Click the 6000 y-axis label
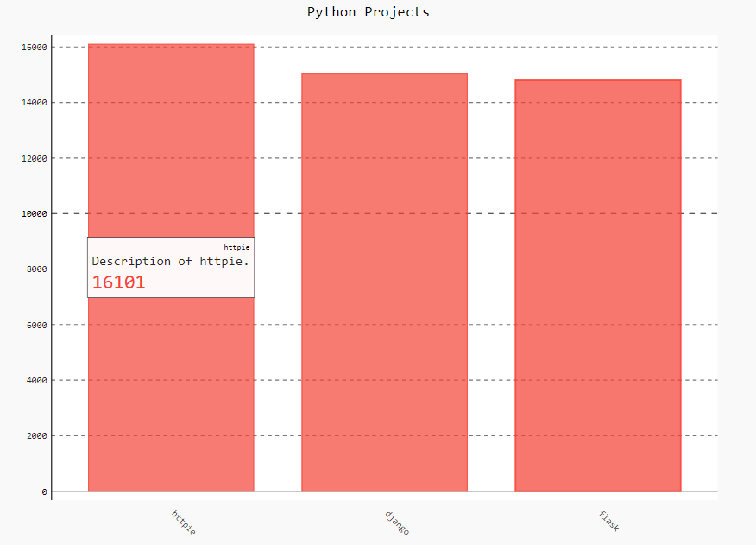The height and width of the screenshot is (545, 756). point(36,325)
